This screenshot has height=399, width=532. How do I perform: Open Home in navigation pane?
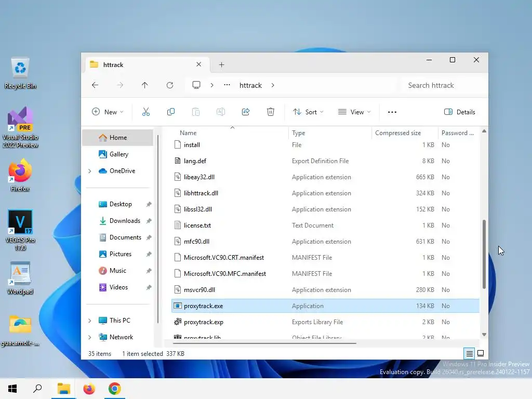(118, 137)
